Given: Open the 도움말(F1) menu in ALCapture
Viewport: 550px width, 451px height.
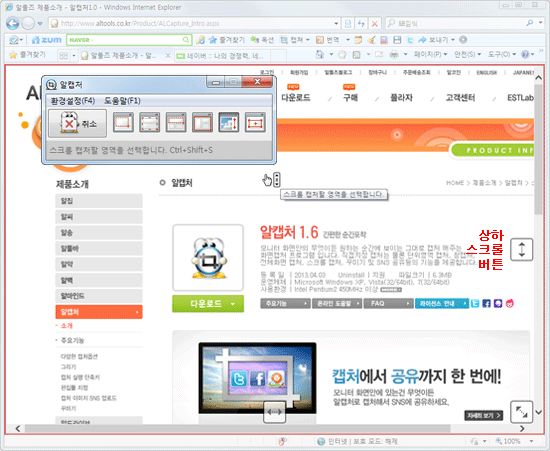Looking at the screenshot, I should [x=122, y=101].
